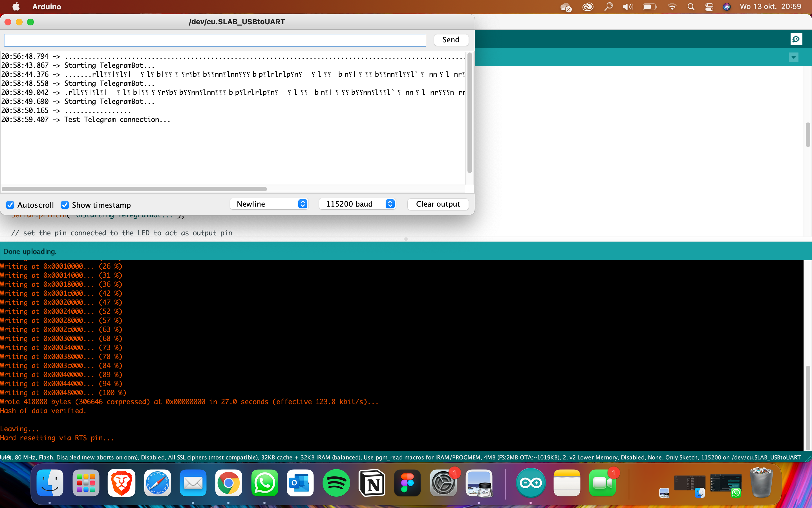Open the Newline line-ending dropdown

269,204
